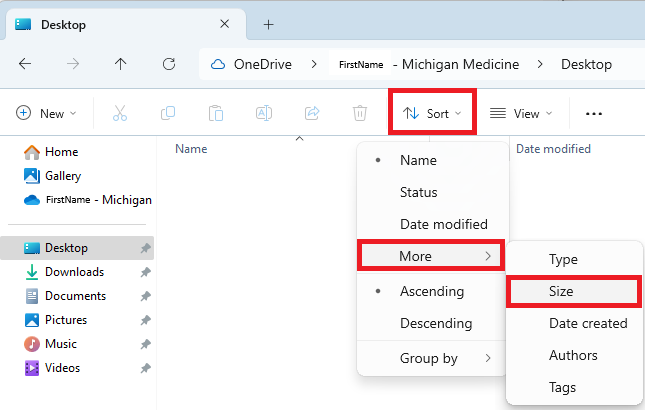This screenshot has height=410, width=645.
Task: Click the Delete trash can icon
Action: (360, 113)
